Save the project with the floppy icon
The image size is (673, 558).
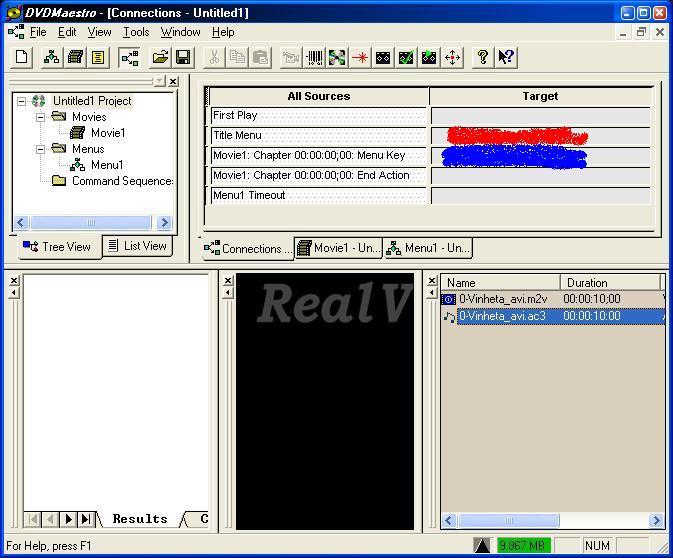point(183,57)
